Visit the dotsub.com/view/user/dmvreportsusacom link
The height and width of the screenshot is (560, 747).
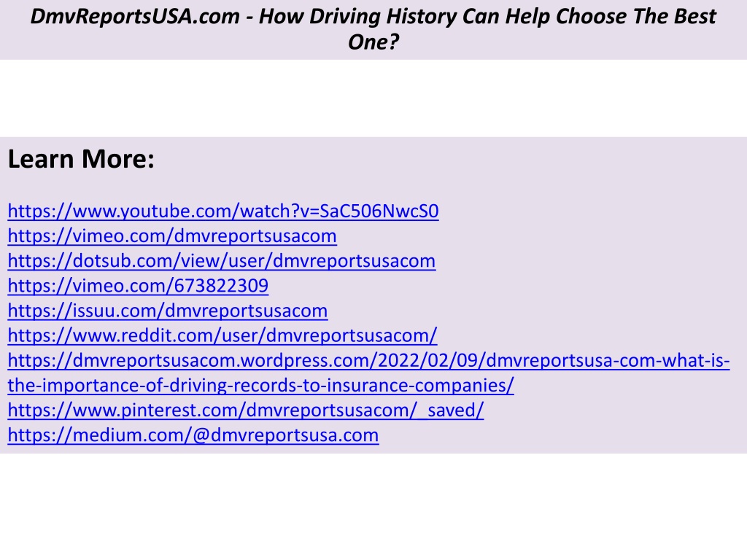click(222, 261)
